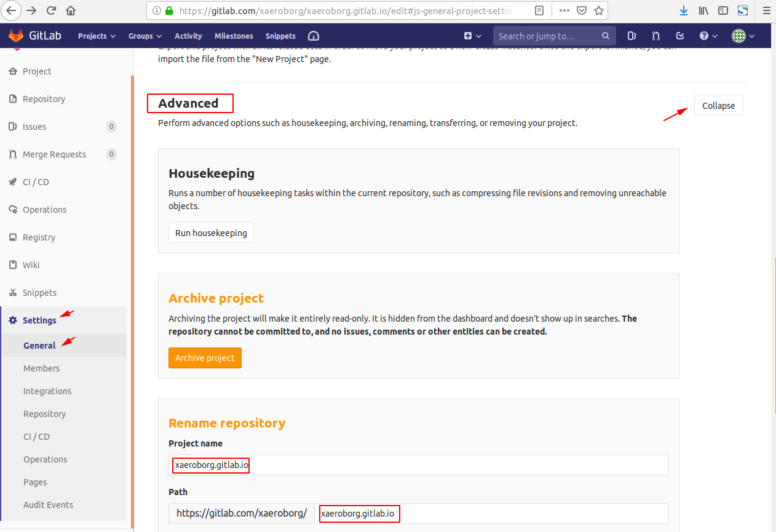Click the Run housekeeping button

coord(211,233)
